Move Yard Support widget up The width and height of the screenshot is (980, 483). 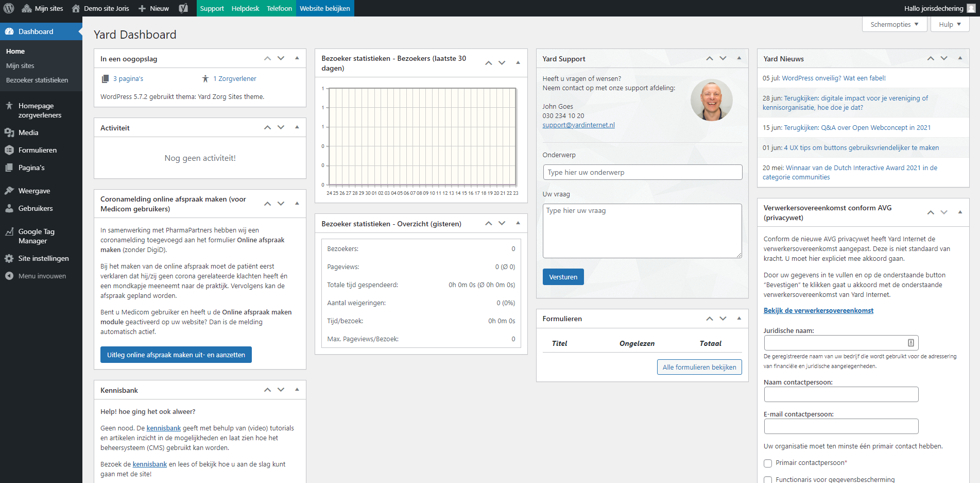click(x=710, y=58)
